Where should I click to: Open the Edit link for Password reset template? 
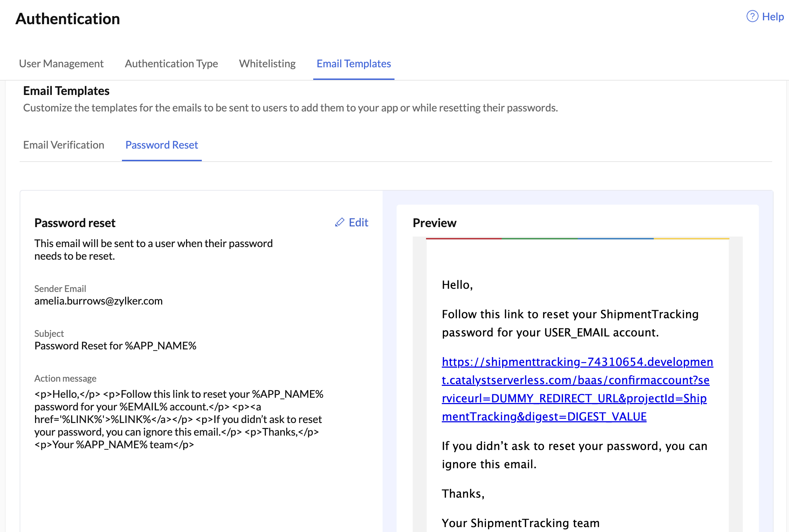click(358, 222)
